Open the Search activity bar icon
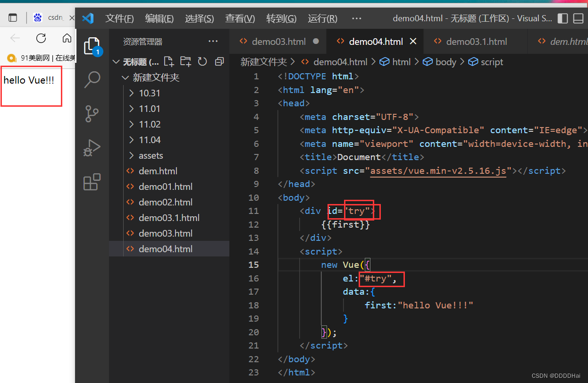Viewport: 588px width, 383px height. click(x=92, y=80)
